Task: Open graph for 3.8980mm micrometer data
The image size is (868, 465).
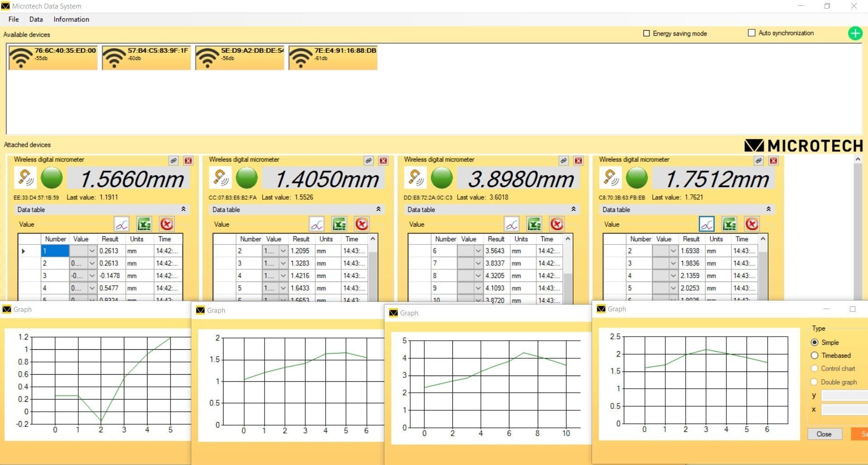Action: (512, 224)
